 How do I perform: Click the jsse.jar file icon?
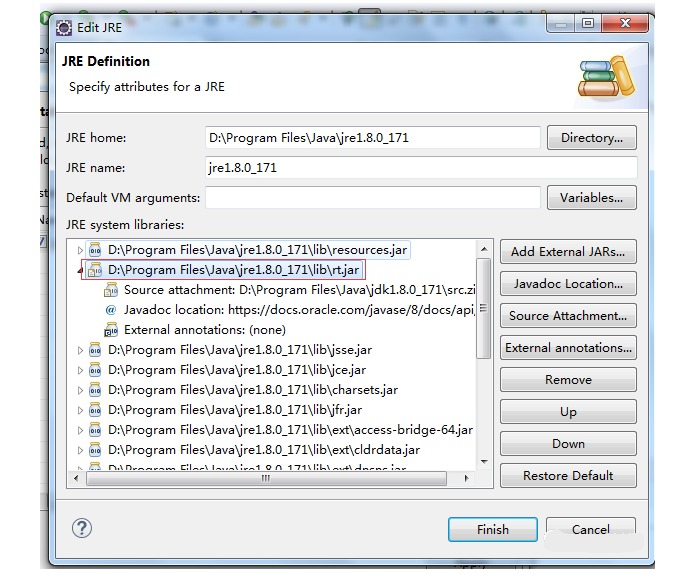point(95,350)
